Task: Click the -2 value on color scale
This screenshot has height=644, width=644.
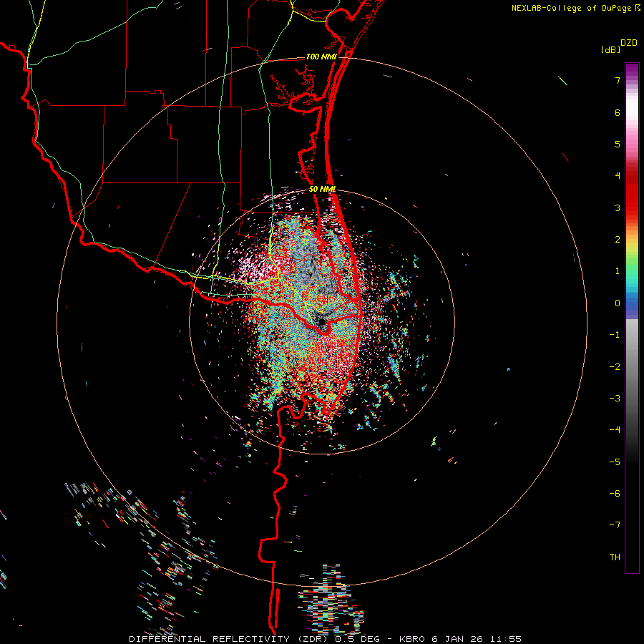Action: coord(615,367)
